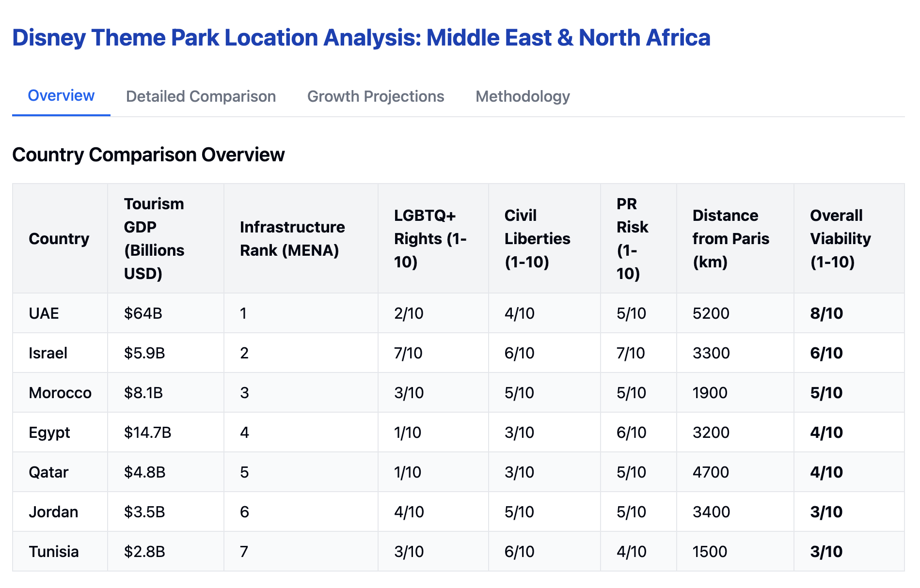Click the Civil Liberties column header

tap(537, 239)
